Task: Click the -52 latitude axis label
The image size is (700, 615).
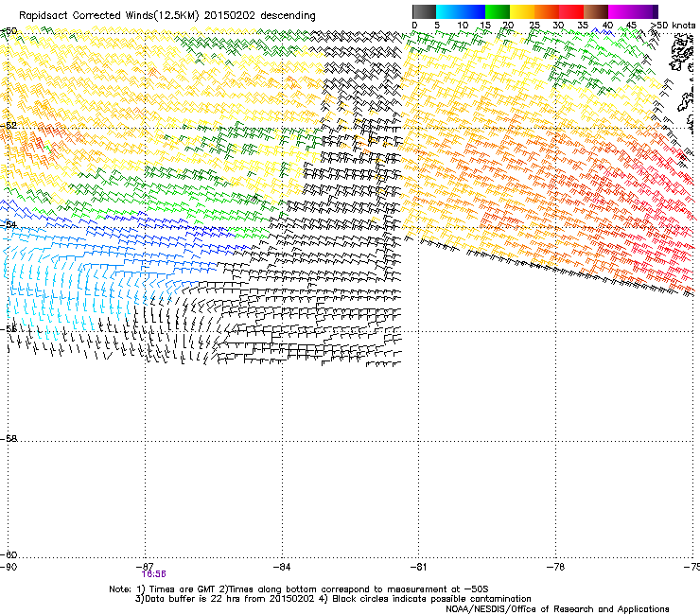Action: tap(9, 126)
